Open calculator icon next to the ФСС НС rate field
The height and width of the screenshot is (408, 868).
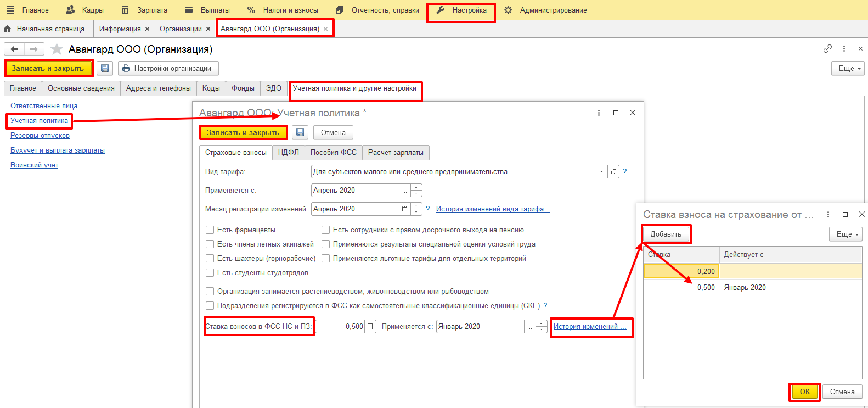371,327
